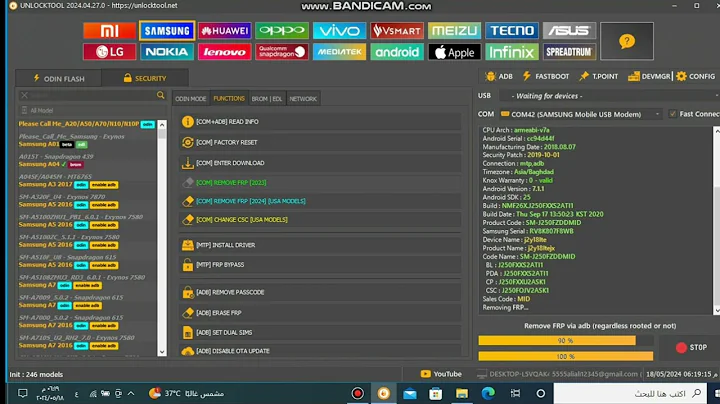Open the T.POINT tool
Image resolution: width=720 pixels, height=404 pixels.
(599, 76)
